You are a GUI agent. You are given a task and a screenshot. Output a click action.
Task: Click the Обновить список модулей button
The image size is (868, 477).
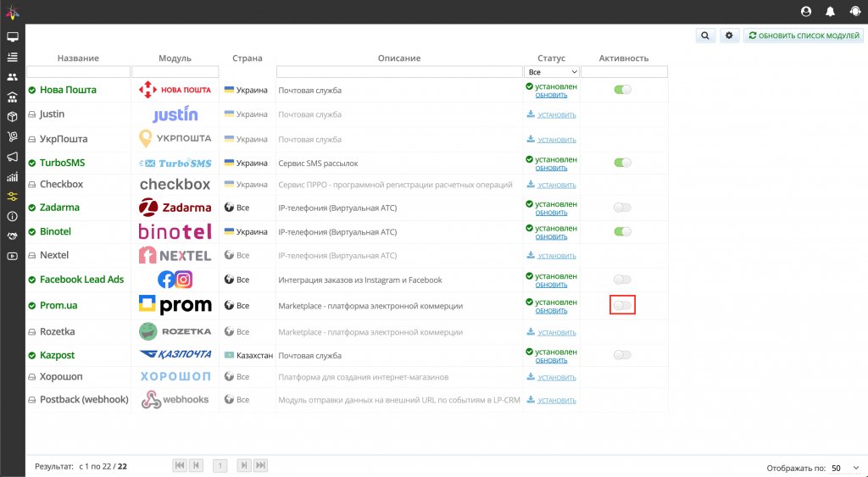[x=804, y=36]
